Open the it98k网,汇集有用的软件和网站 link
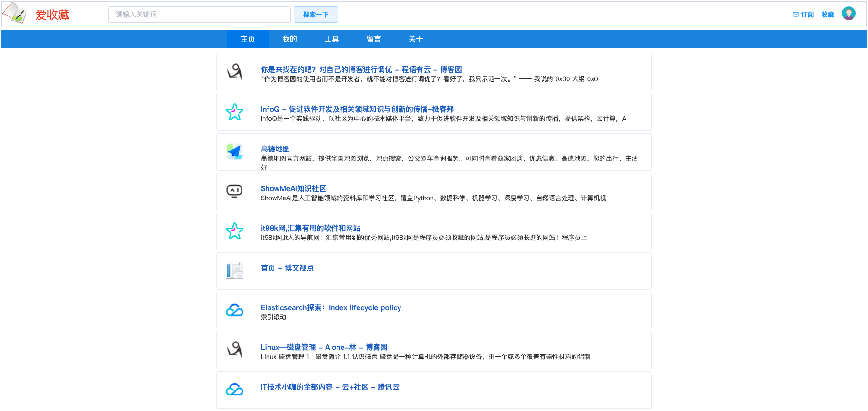The image size is (868, 411). coord(310,228)
